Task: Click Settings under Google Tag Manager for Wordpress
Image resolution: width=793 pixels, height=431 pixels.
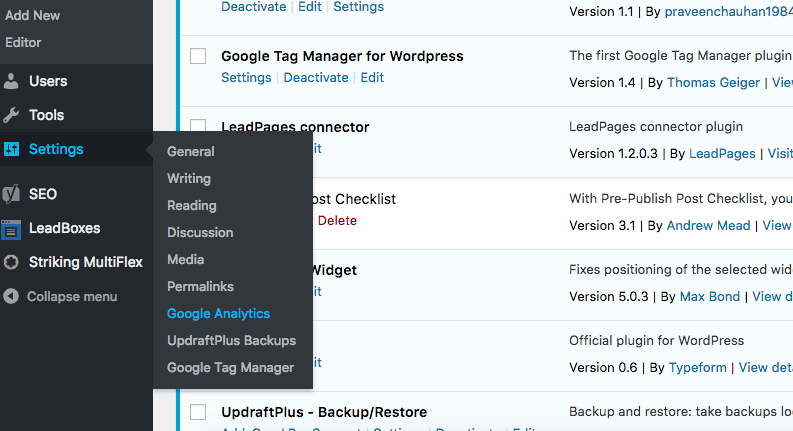Action: pos(246,78)
